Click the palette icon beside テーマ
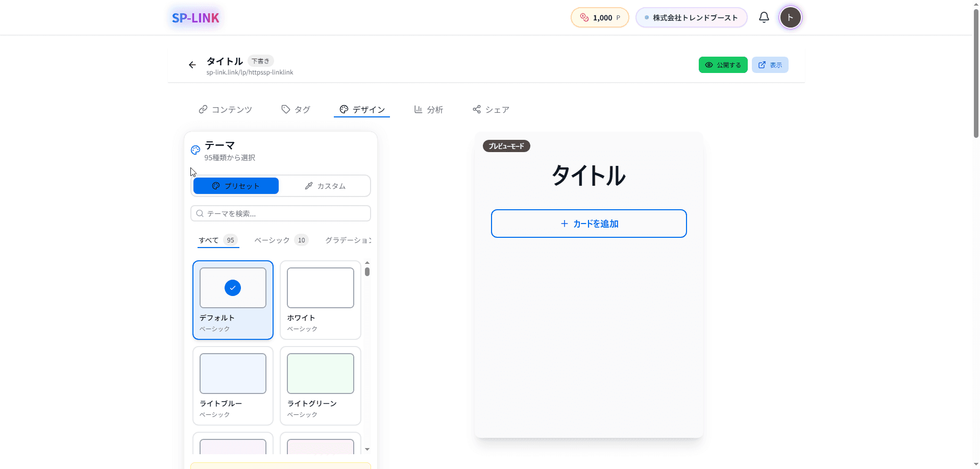 (x=195, y=150)
